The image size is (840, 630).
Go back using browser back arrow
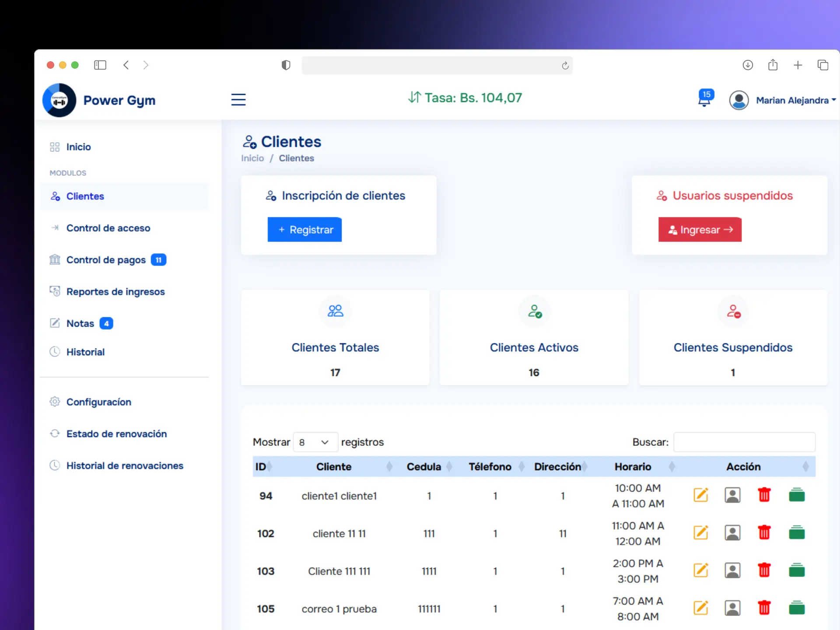[x=126, y=65]
